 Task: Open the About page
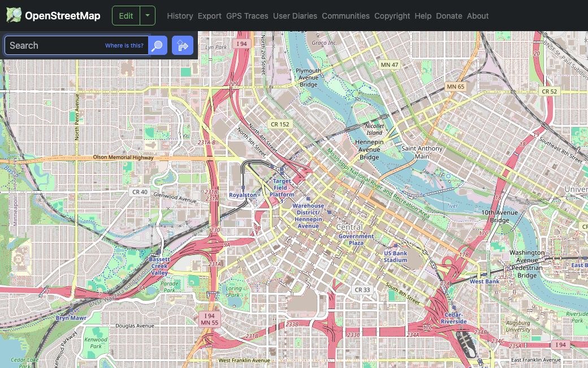[478, 16]
